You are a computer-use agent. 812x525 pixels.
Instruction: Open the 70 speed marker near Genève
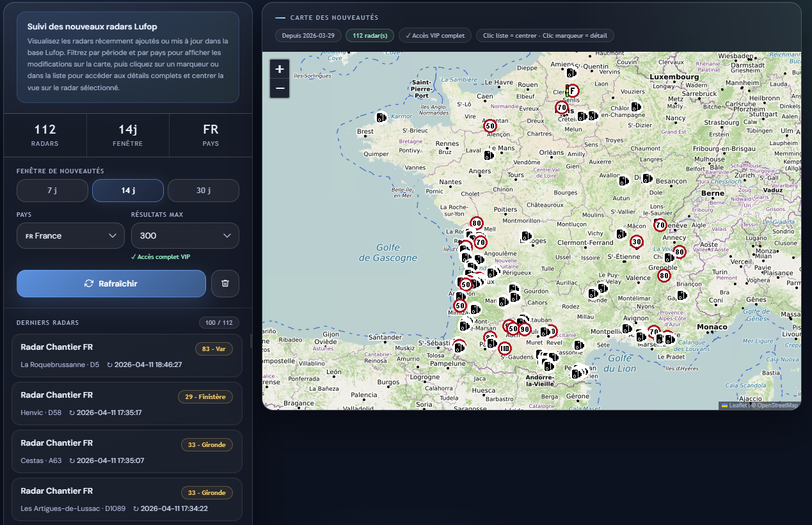(x=660, y=225)
